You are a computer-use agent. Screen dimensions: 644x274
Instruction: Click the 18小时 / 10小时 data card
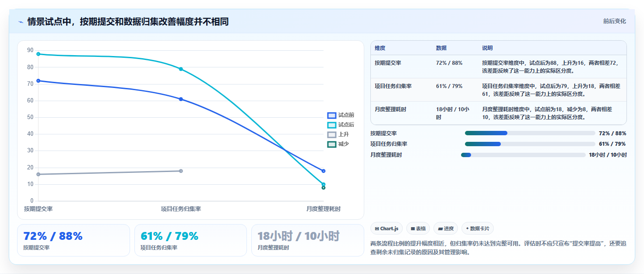[x=308, y=240]
